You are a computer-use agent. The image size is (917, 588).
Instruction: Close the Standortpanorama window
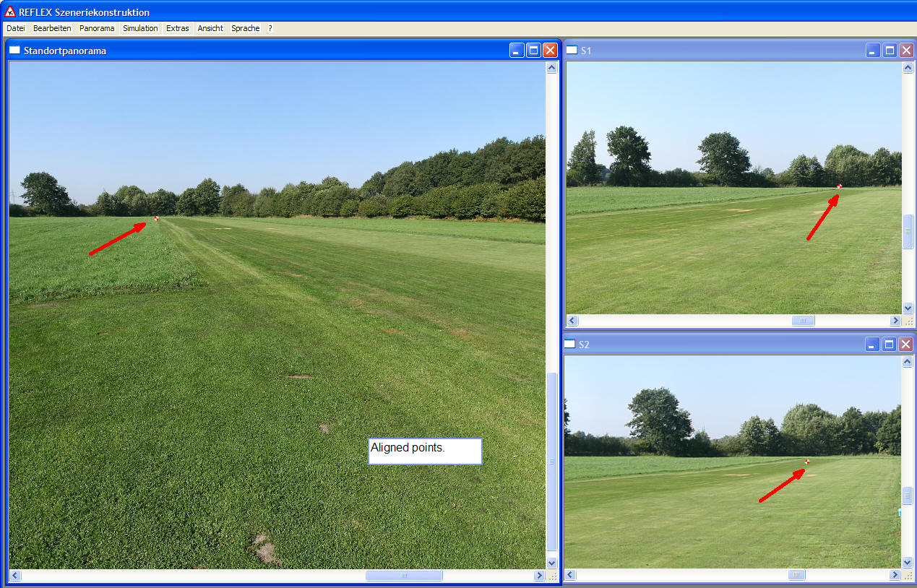point(550,51)
